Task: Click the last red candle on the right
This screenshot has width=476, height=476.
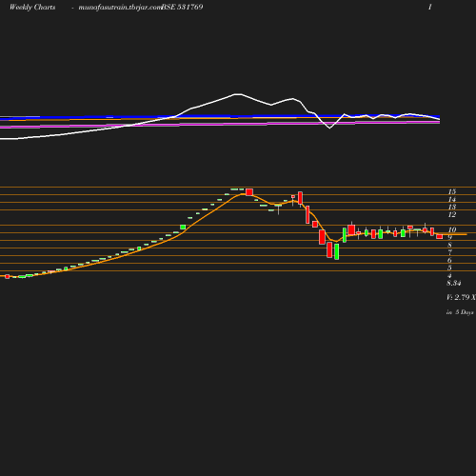Action: point(440,237)
